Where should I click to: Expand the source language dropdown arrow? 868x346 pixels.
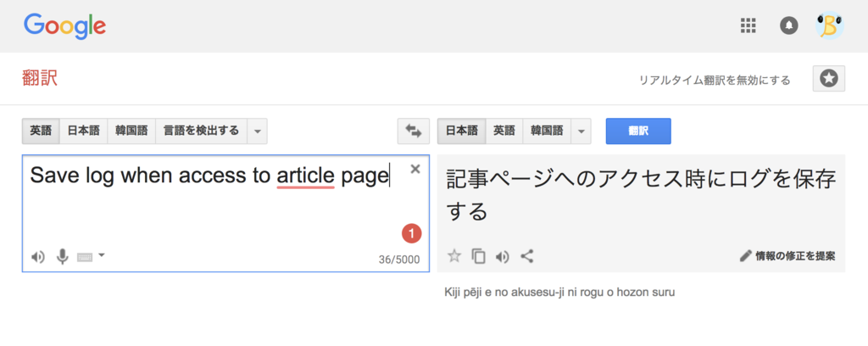(257, 131)
